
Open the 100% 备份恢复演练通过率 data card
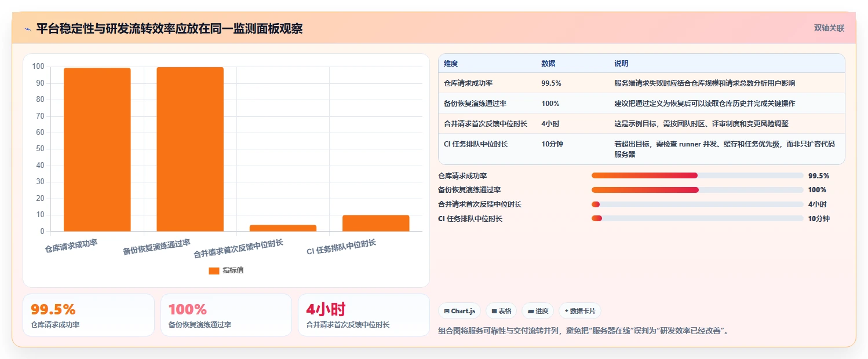pos(226,315)
